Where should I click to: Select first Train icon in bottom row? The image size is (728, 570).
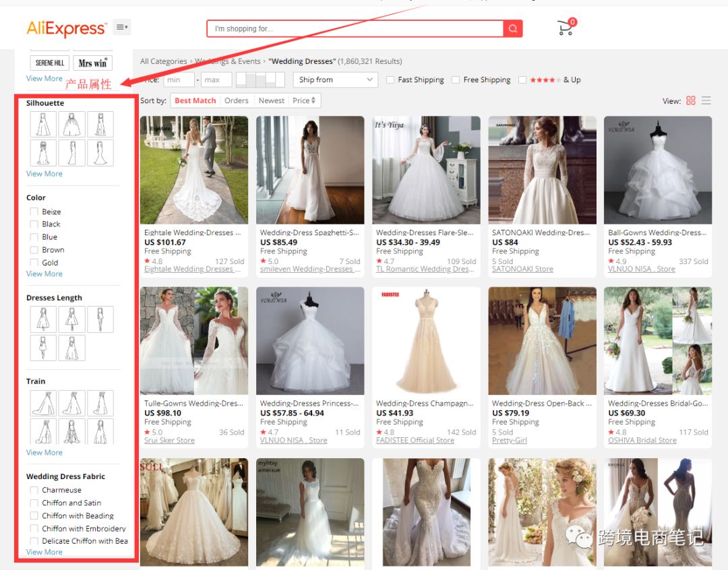pyautogui.click(x=43, y=432)
